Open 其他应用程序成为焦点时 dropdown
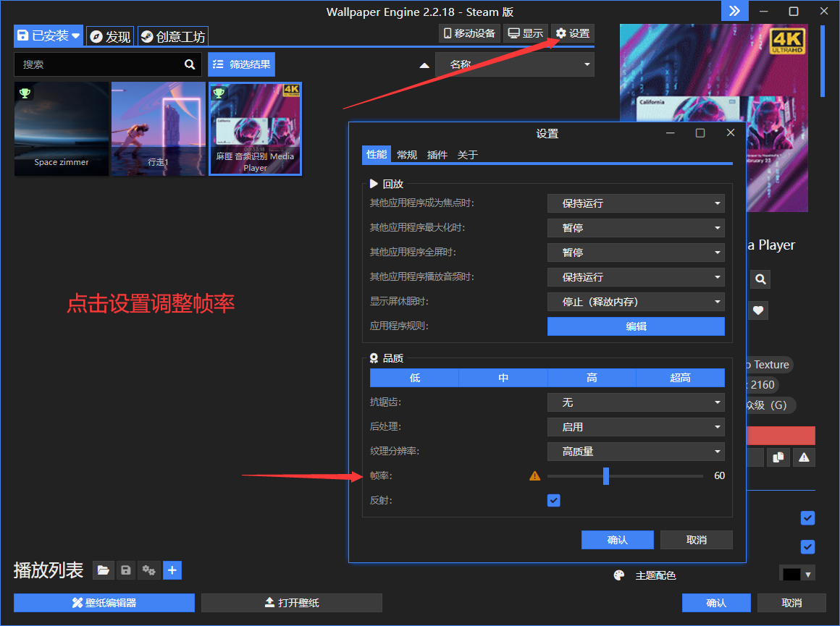This screenshot has width=840, height=626. [636, 203]
